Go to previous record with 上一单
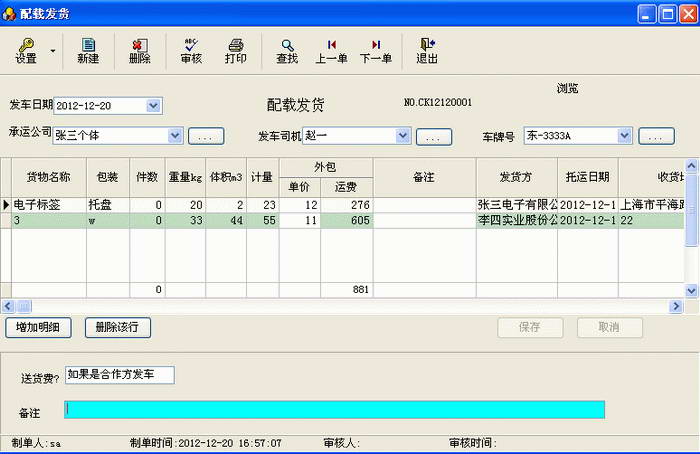 (x=331, y=51)
